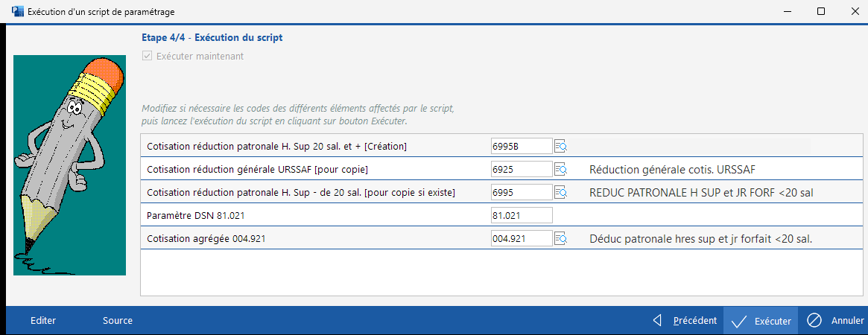The height and width of the screenshot is (335, 868).
Task: Maximize the script execution window
Action: pos(820,12)
